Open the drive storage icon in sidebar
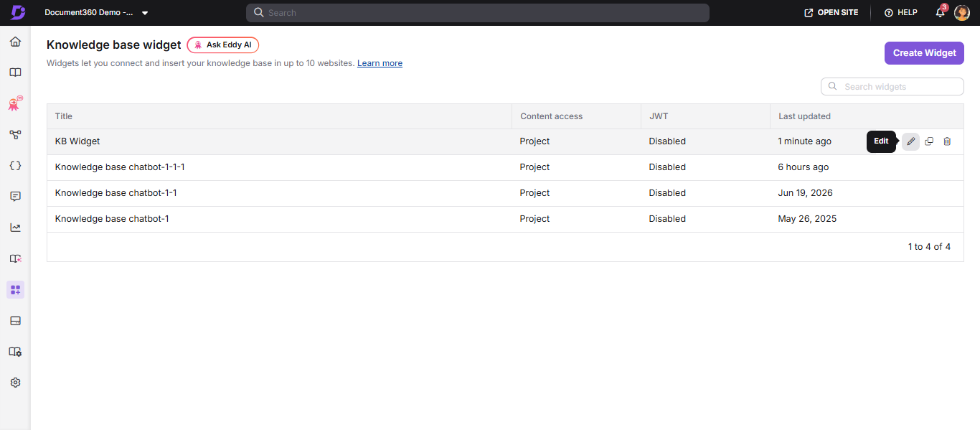Image resolution: width=980 pixels, height=430 pixels. point(15,321)
